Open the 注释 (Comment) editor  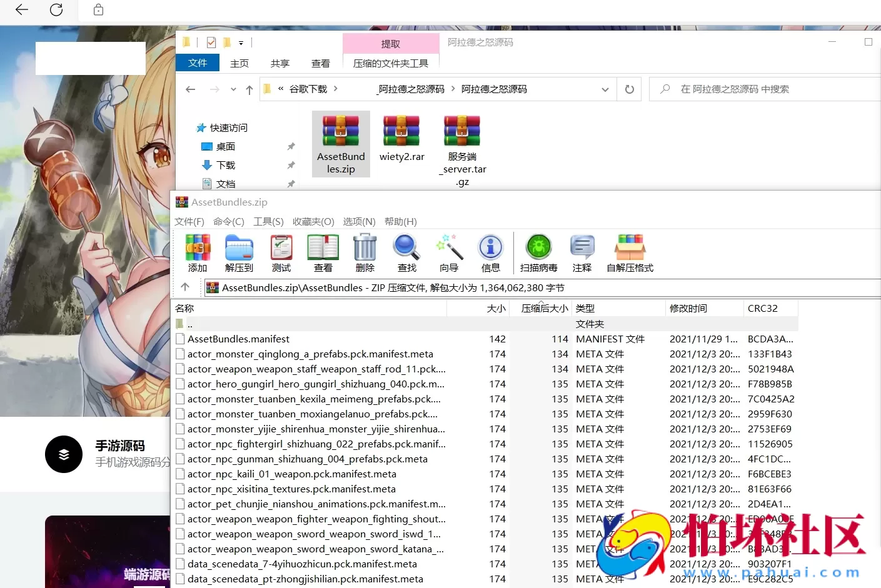click(x=582, y=252)
